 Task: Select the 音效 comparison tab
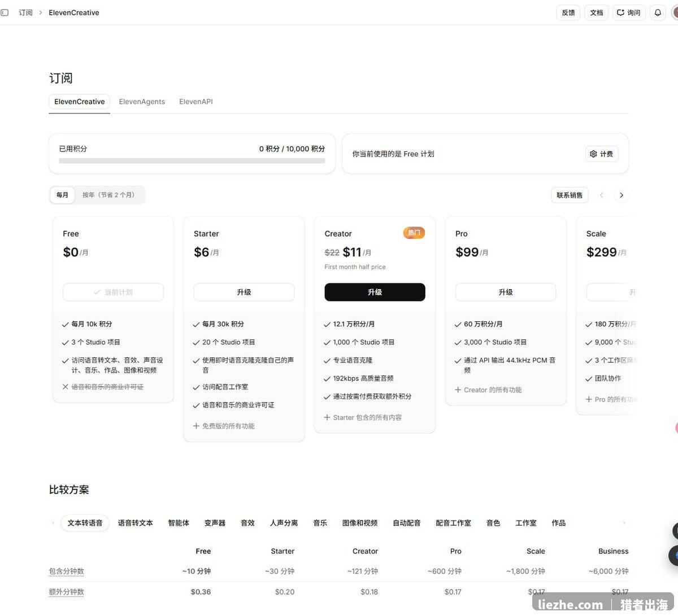tap(247, 523)
